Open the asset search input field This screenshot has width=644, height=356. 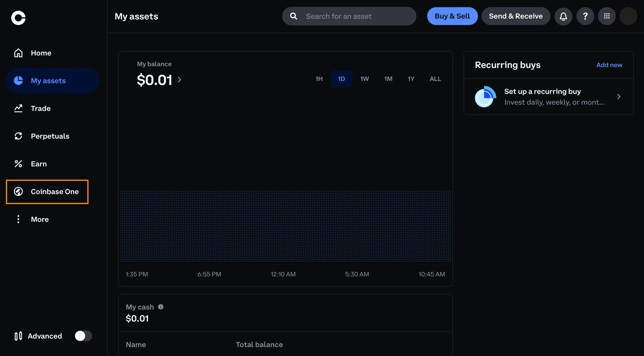pyautogui.click(x=349, y=16)
